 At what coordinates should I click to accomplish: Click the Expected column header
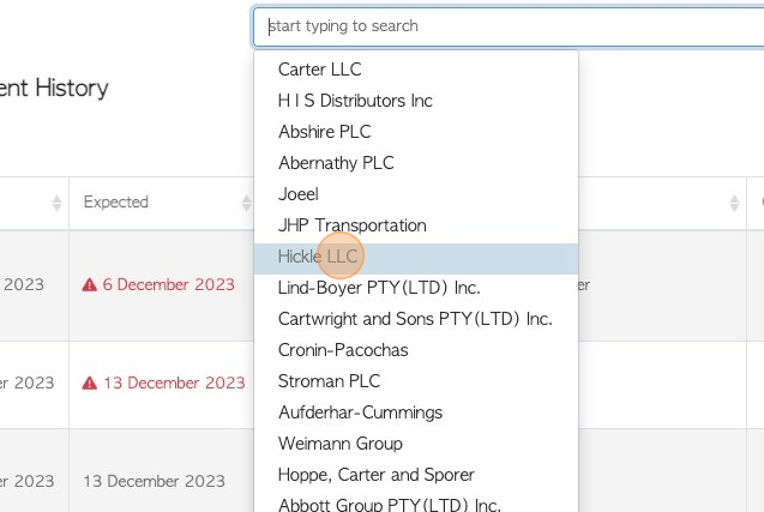[x=116, y=202]
